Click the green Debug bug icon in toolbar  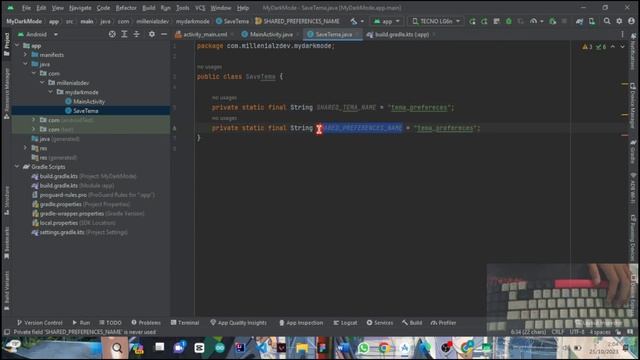tap(509, 21)
